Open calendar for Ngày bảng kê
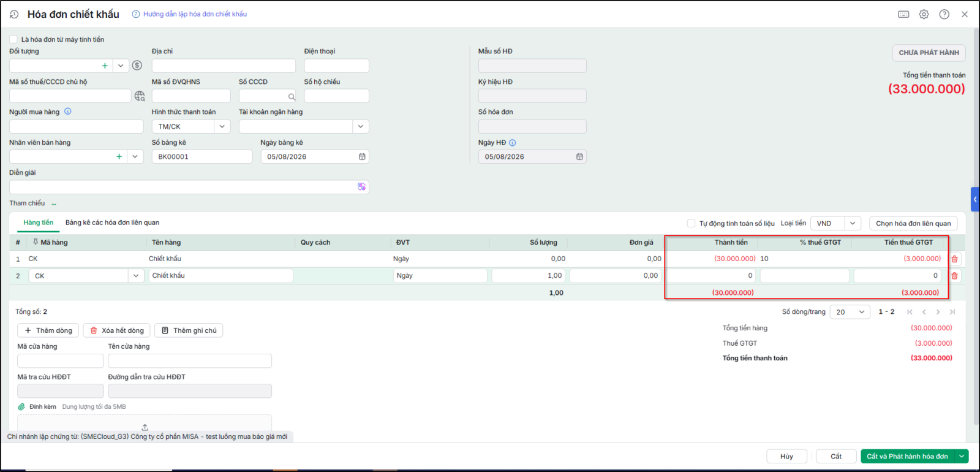Screen dimensions: 980x472 click(362, 157)
